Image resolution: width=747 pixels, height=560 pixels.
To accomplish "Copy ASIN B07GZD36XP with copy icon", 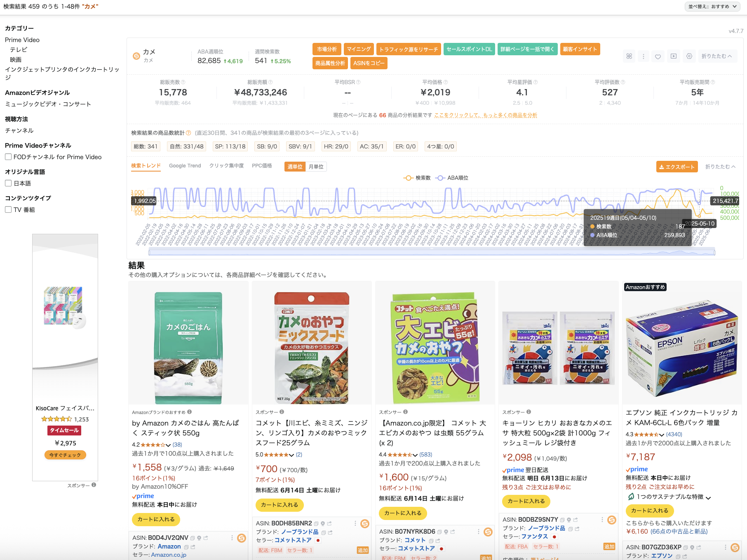I will tap(686, 547).
